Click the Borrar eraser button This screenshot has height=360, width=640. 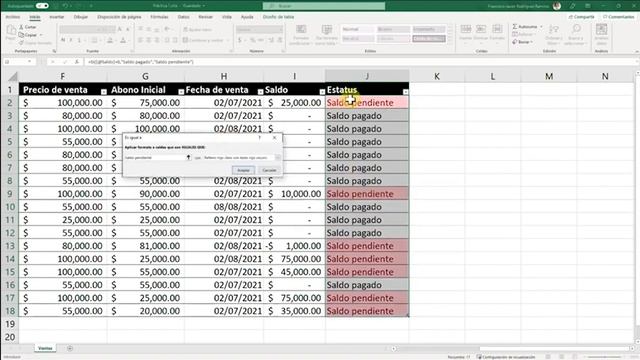[522, 42]
